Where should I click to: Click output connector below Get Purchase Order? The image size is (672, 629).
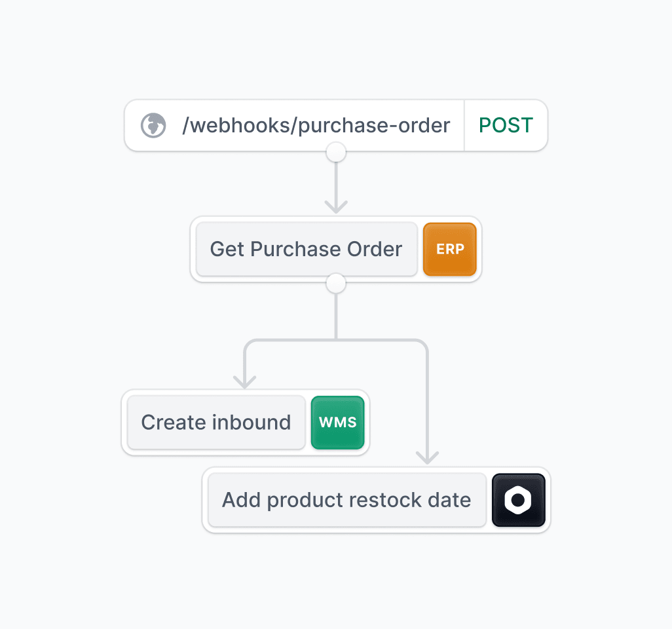point(336,284)
